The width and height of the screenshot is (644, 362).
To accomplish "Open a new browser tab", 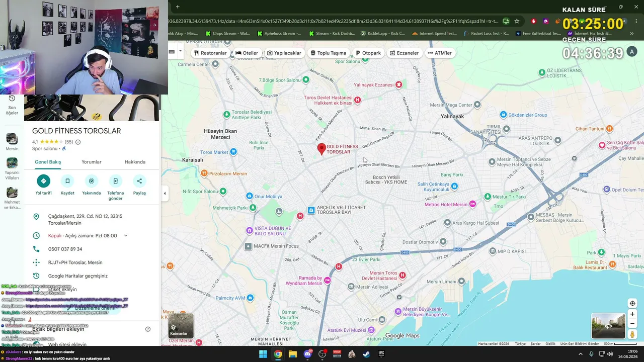I will click(178, 7).
